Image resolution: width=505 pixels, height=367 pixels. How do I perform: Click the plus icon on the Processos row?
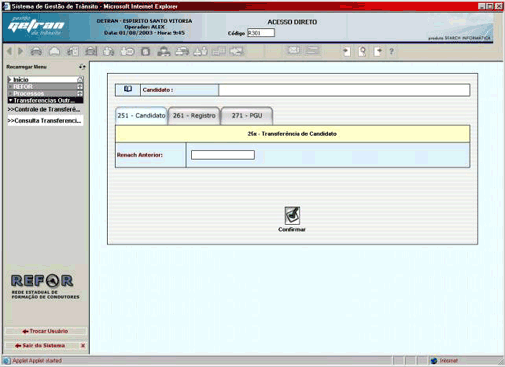point(80,93)
